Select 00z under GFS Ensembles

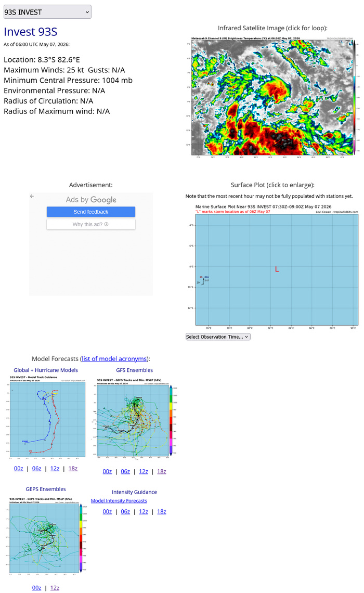[107, 471]
